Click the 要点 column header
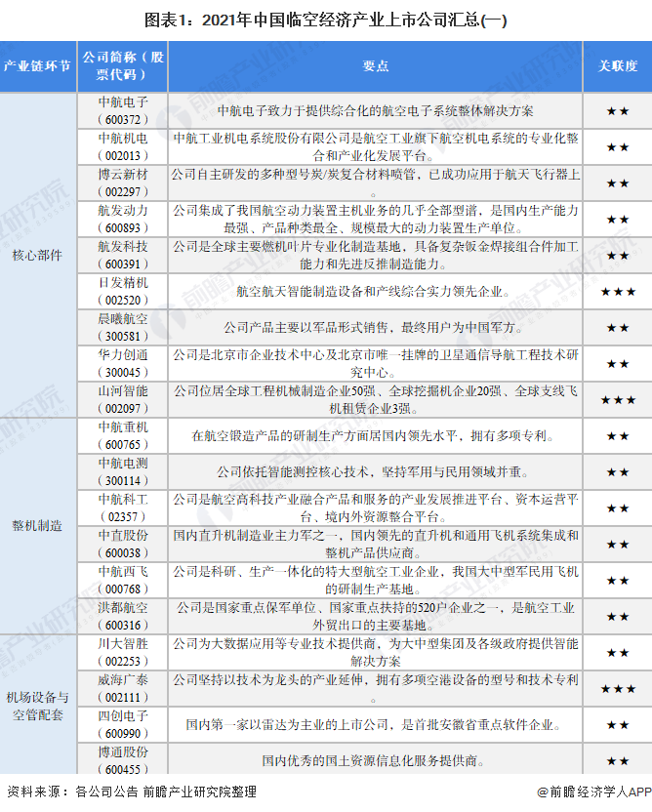The image size is (652, 812). click(376, 66)
